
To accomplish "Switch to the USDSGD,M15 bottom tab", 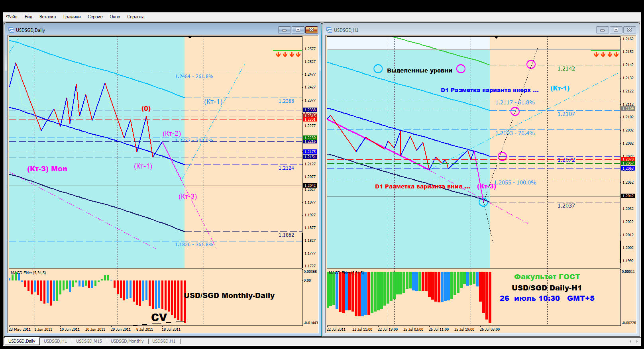I will pos(89,341).
